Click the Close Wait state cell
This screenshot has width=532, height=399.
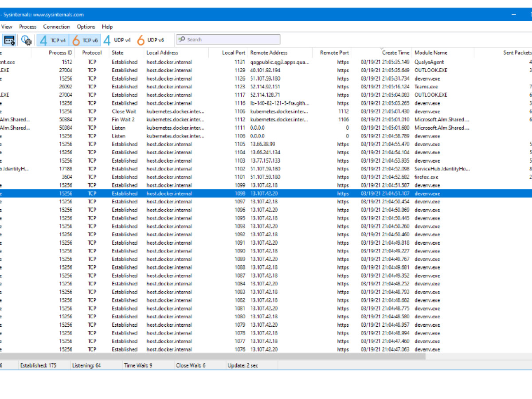tap(124, 111)
